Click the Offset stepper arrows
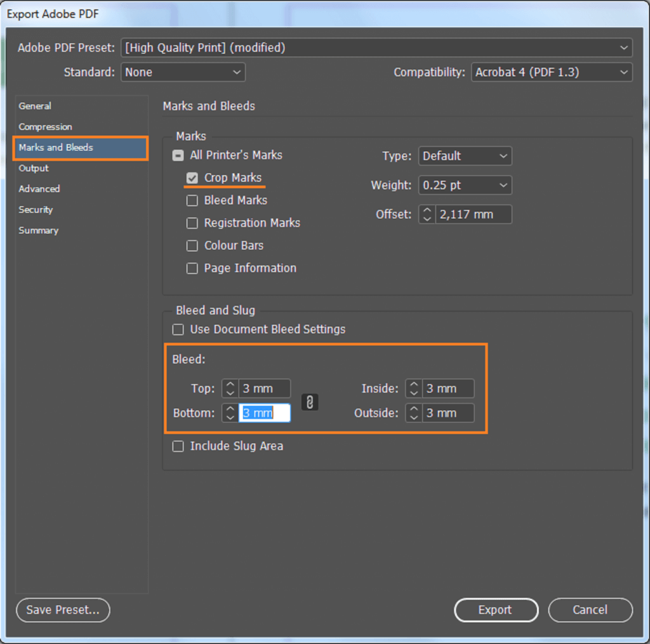The height and width of the screenshot is (644, 650). point(427,214)
